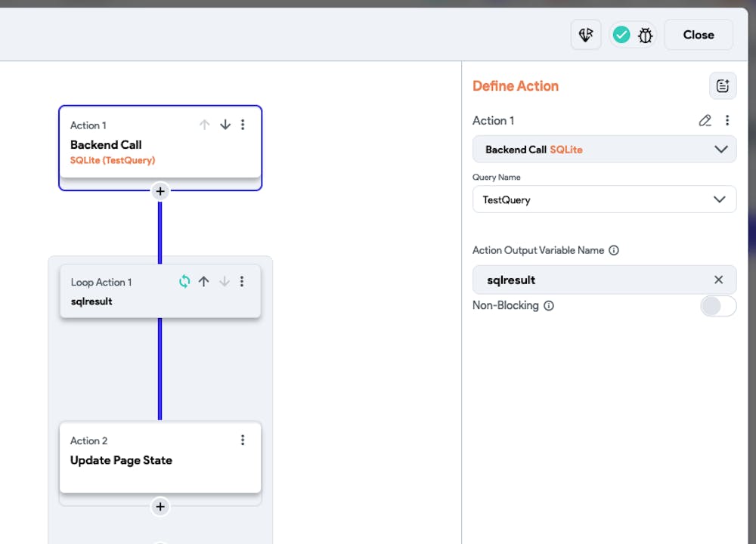The width and height of the screenshot is (756, 544).
Task: Click the green checkmark status icon
Action: click(x=621, y=35)
